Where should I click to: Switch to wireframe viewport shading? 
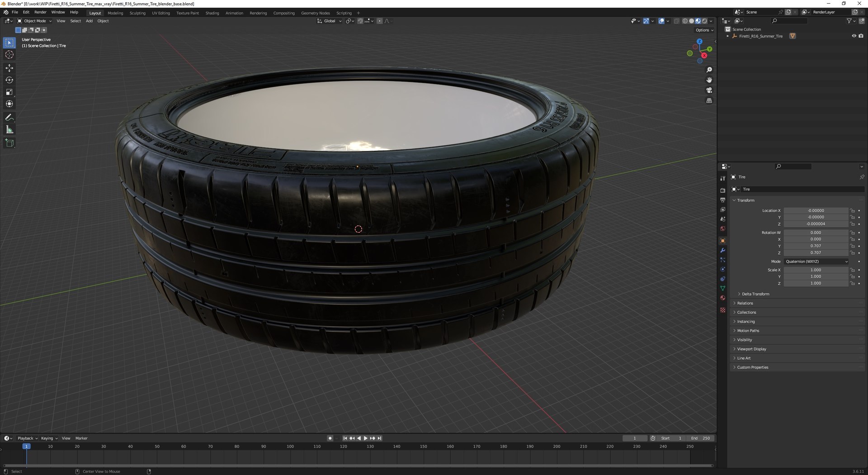coord(685,21)
